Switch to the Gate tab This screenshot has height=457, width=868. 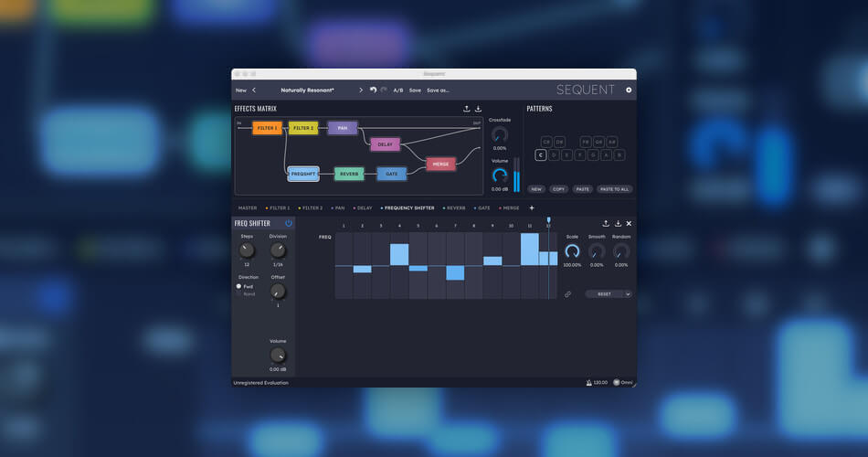coord(482,208)
